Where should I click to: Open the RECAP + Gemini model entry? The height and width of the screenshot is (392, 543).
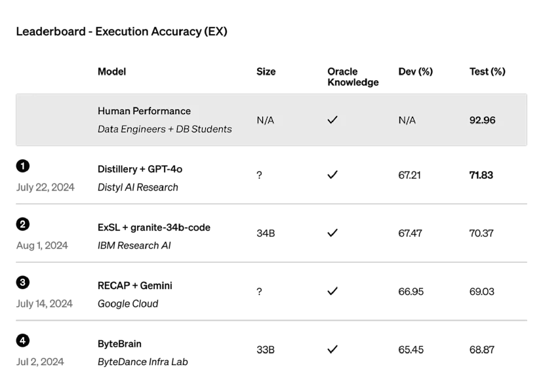click(135, 286)
